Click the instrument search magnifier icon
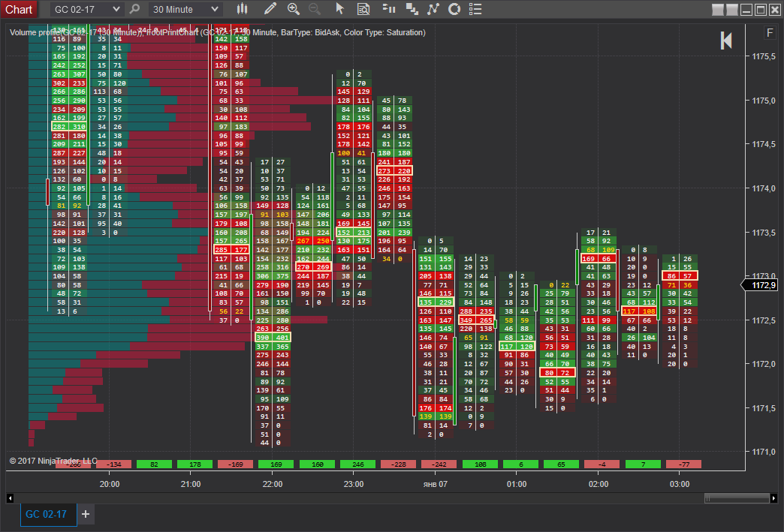 click(x=134, y=9)
